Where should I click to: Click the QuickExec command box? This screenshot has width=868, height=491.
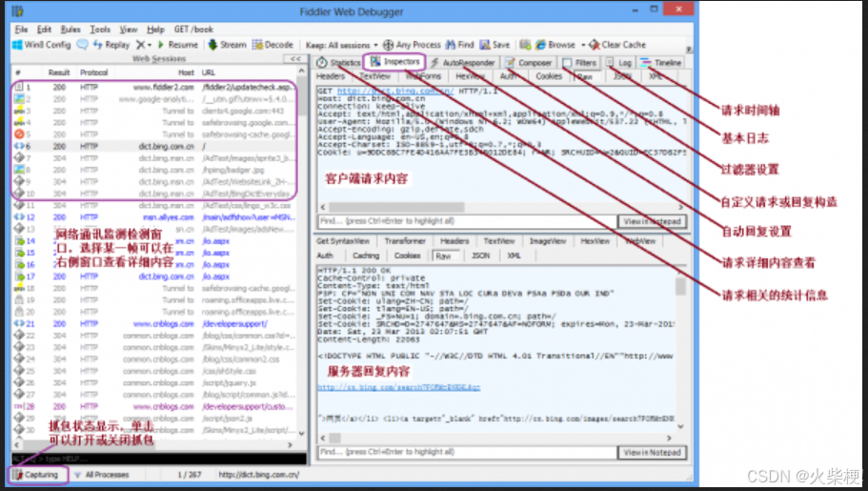(x=159, y=459)
